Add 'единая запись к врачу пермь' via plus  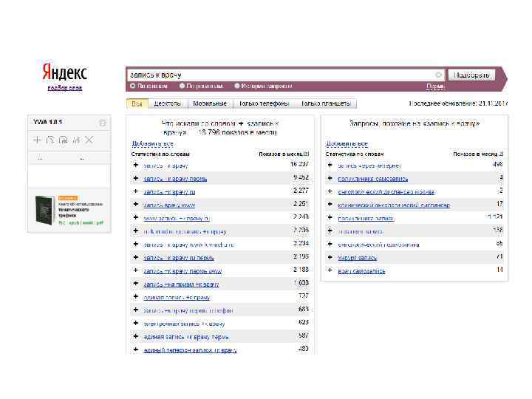(136, 336)
